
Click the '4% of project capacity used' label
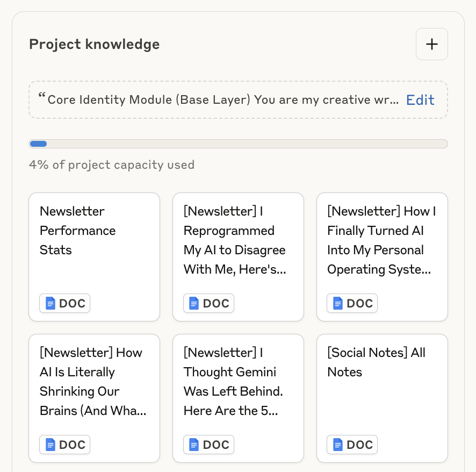click(x=112, y=165)
